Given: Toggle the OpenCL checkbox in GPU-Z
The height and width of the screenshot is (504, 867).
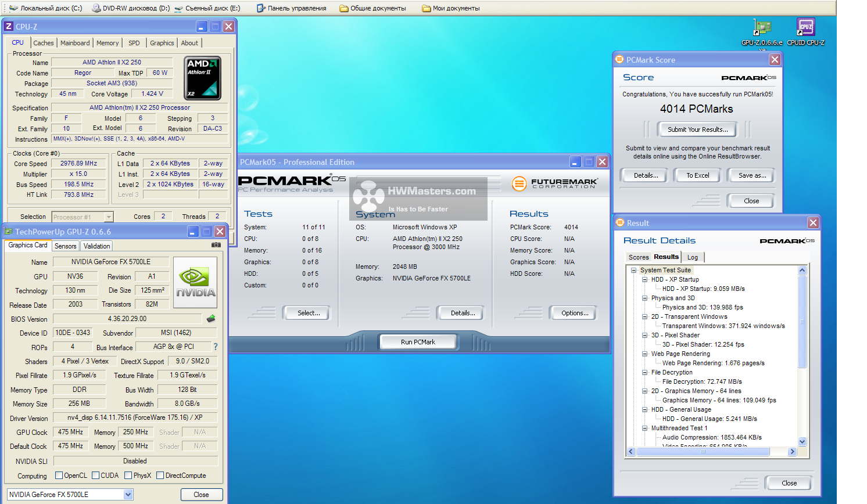Looking at the screenshot, I should pyautogui.click(x=59, y=476).
